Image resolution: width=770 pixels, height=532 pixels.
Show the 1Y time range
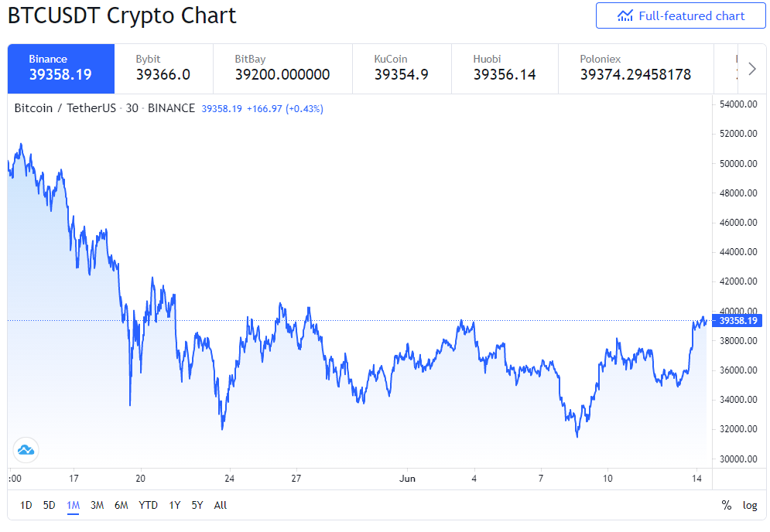point(174,505)
